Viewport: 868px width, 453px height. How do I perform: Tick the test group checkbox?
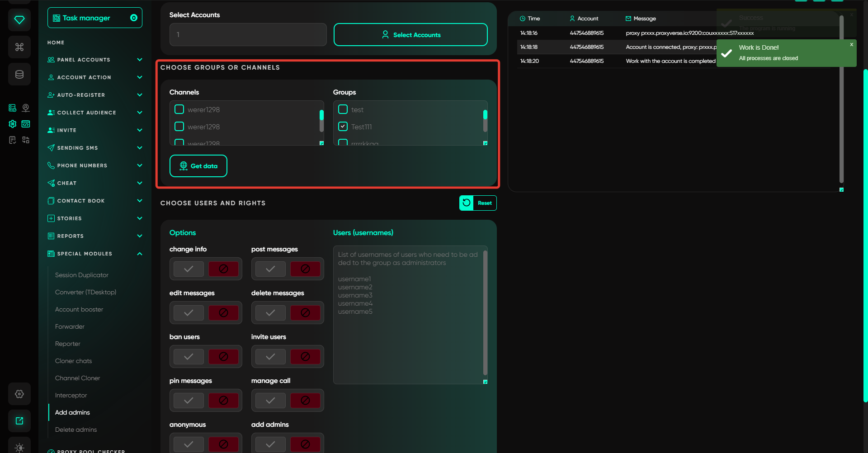[x=343, y=109]
